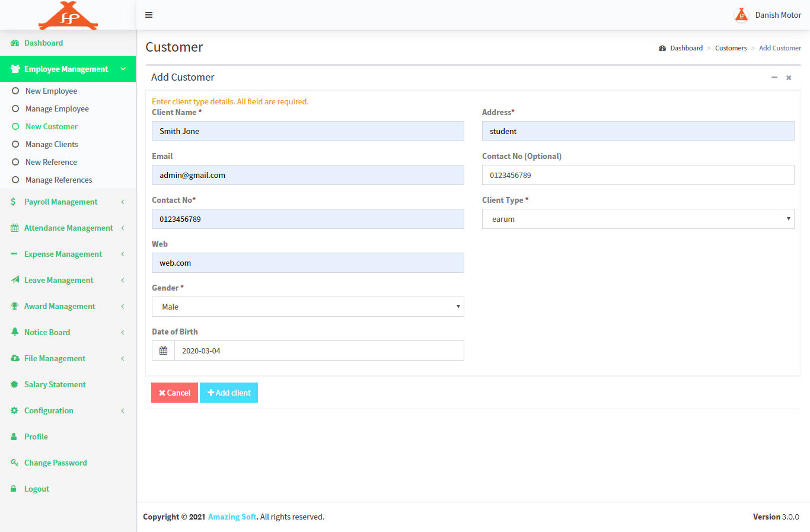The image size is (810, 532).
Task: Click the Logout lock icon
Action: 14,489
